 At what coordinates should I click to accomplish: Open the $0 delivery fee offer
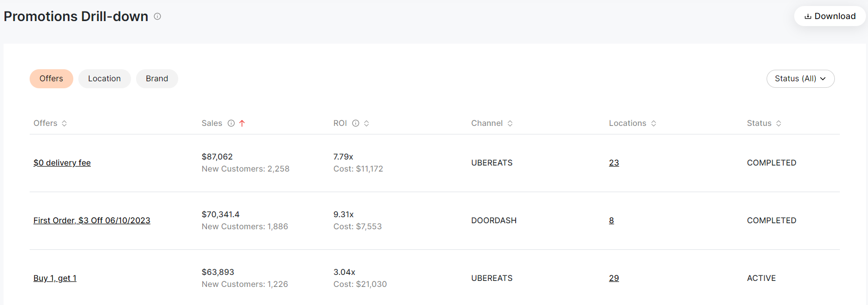point(62,163)
